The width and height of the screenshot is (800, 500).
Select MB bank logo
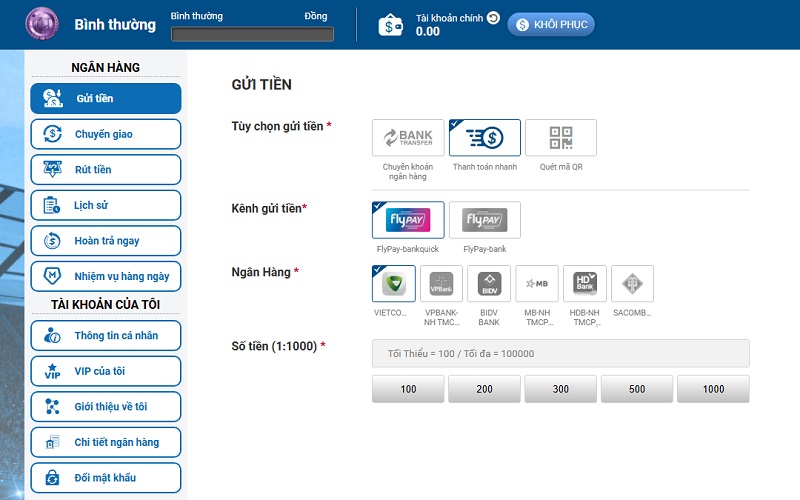point(537,284)
